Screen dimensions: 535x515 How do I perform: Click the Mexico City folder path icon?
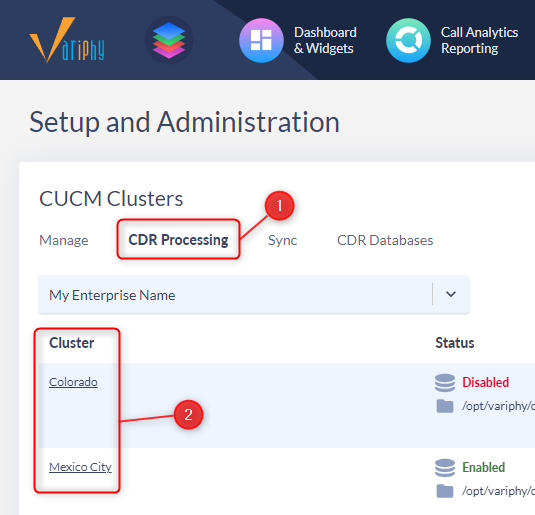pyautogui.click(x=445, y=491)
